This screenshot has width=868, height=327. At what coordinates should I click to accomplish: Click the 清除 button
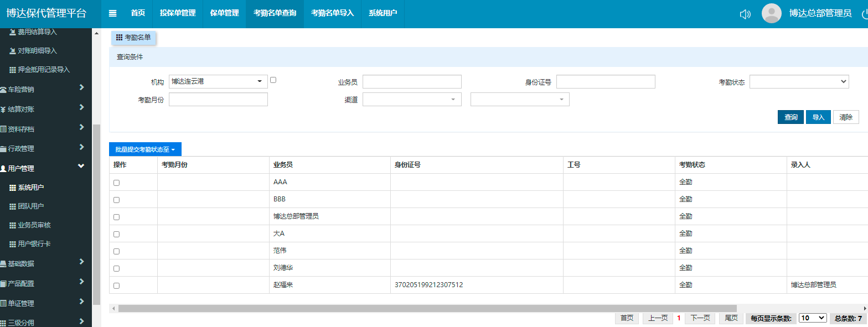click(845, 117)
